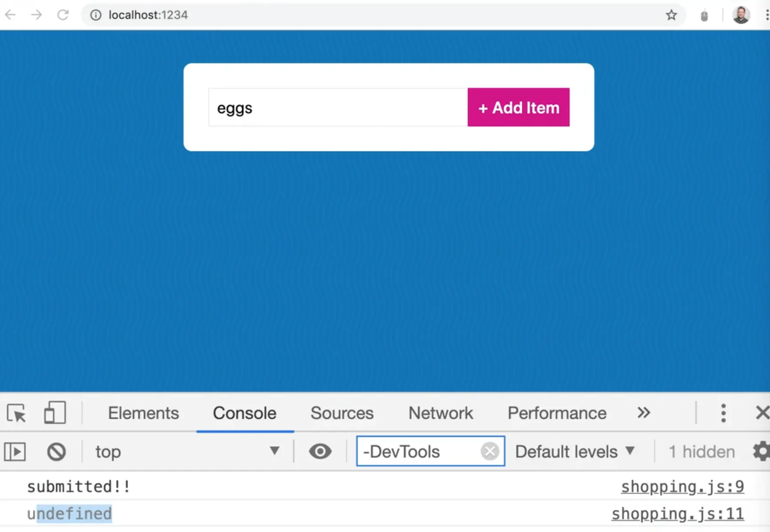Open the shopping.js:11 source link

[x=677, y=514]
